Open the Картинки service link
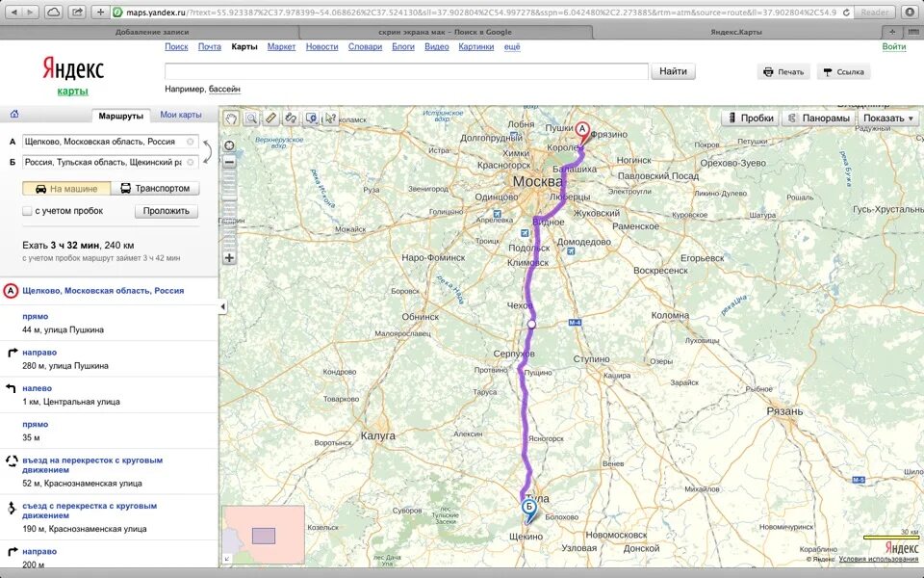 [476, 46]
